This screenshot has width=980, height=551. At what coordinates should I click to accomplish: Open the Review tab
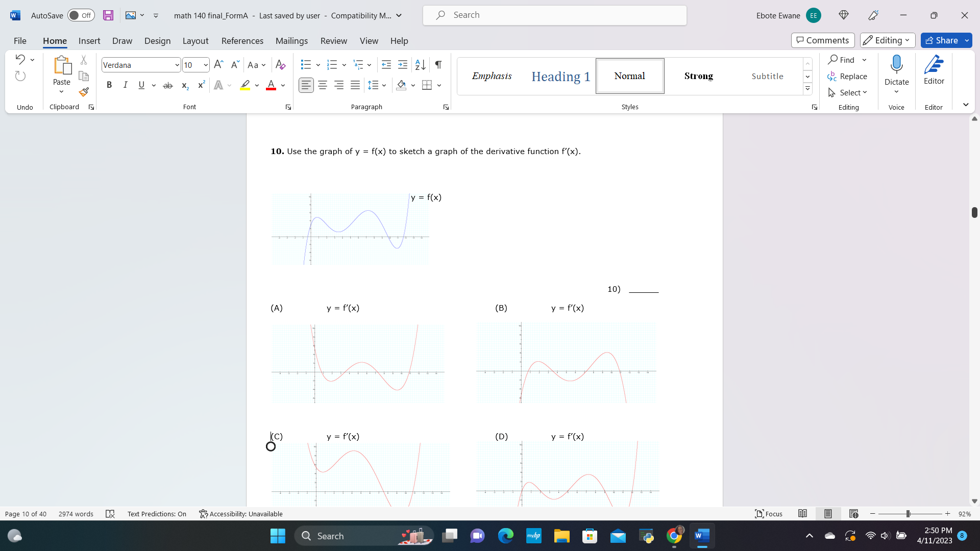coord(334,41)
